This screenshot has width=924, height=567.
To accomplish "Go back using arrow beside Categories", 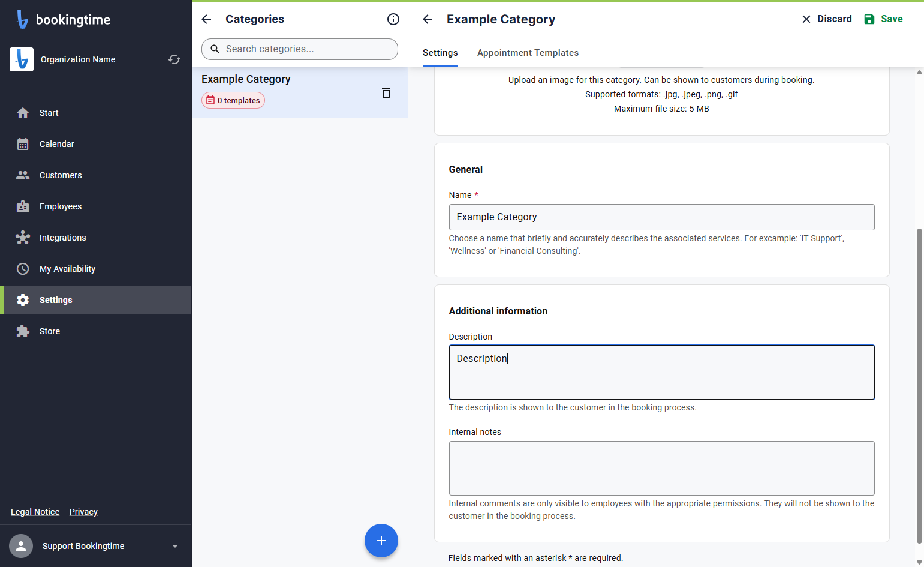I will click(x=207, y=19).
